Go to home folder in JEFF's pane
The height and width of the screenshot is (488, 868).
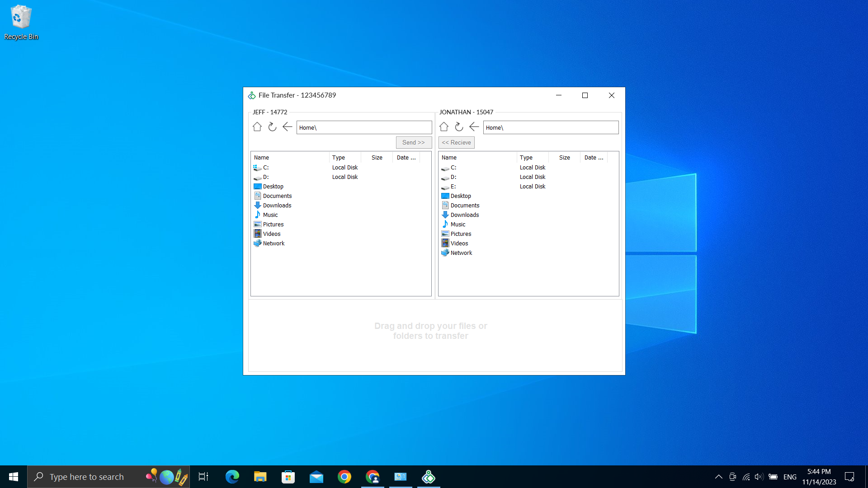(x=257, y=127)
